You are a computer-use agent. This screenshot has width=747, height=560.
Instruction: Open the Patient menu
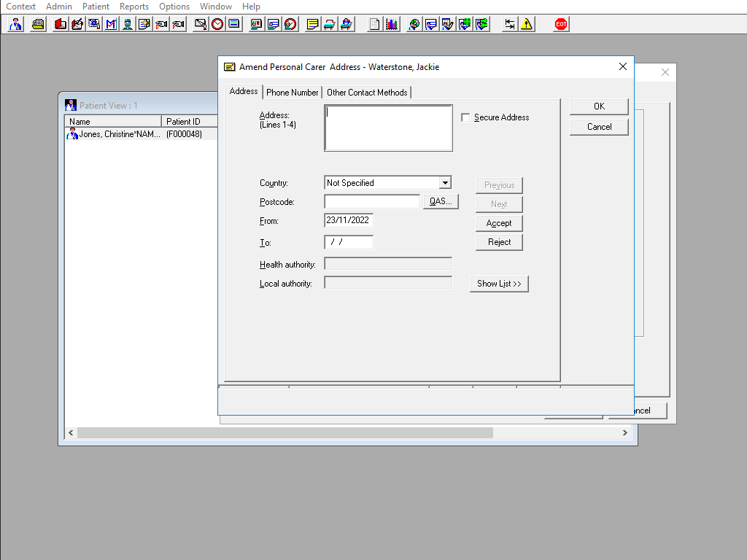pyautogui.click(x=96, y=7)
